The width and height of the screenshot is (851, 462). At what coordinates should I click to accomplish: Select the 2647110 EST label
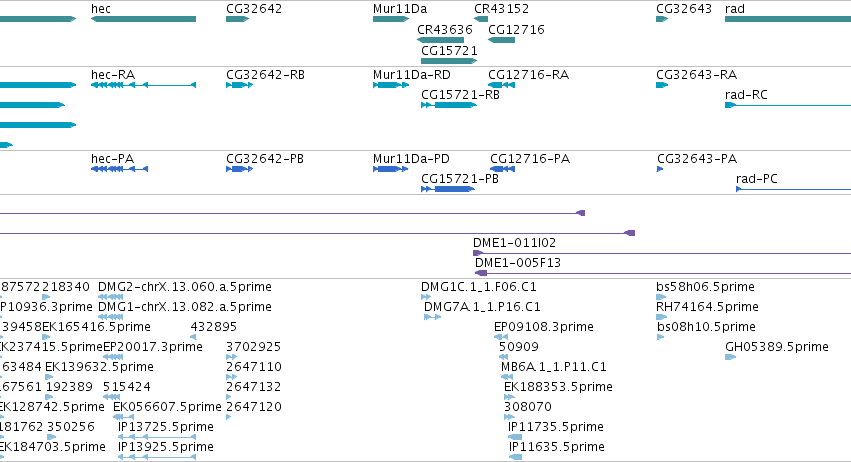point(254,366)
